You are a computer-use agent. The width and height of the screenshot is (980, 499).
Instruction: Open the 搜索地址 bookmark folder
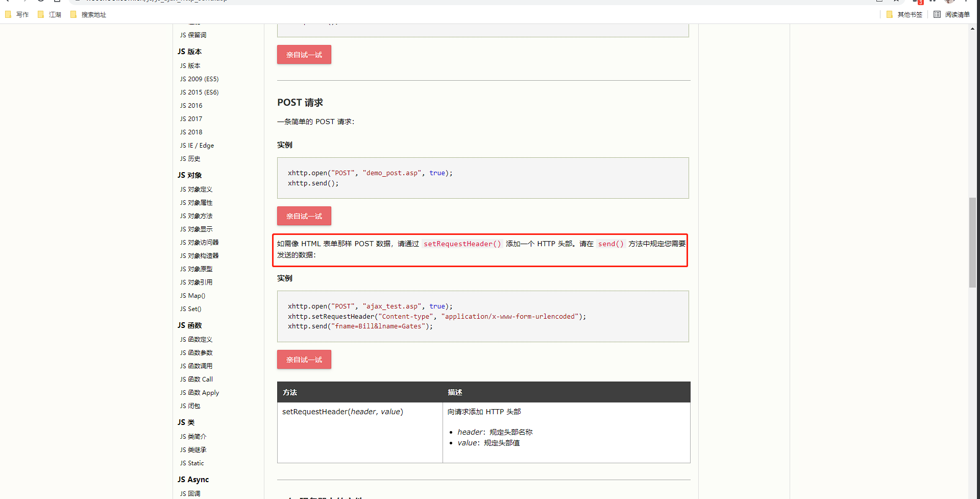(x=88, y=15)
